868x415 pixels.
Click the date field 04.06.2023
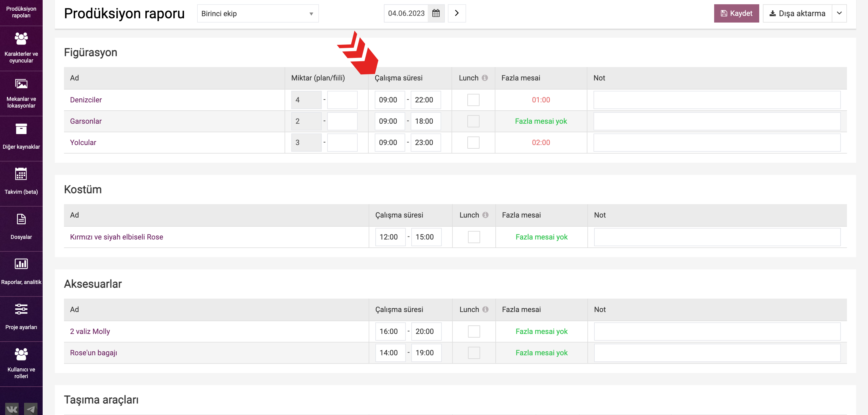[406, 13]
